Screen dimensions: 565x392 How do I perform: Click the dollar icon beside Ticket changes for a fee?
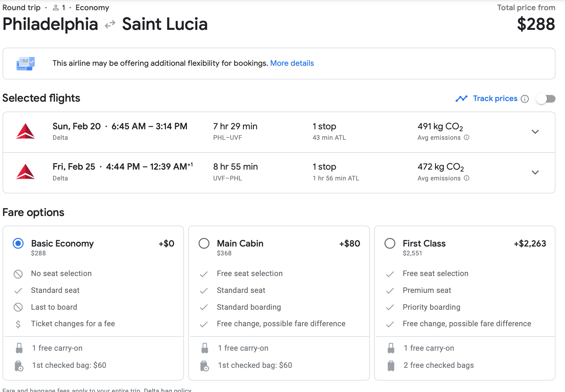[18, 324]
